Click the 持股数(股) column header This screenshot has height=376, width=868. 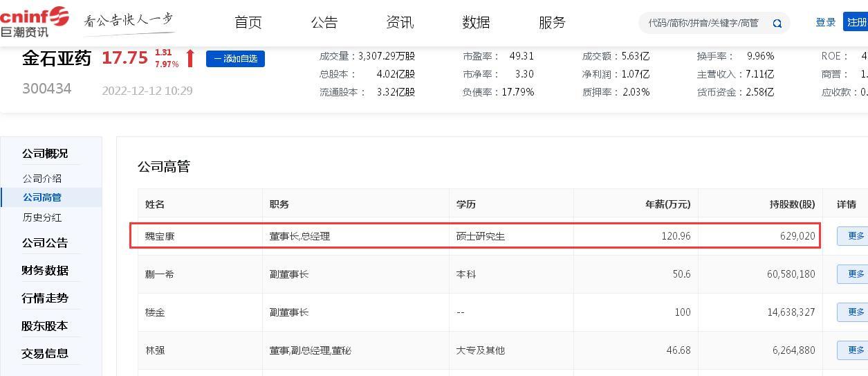(793, 204)
